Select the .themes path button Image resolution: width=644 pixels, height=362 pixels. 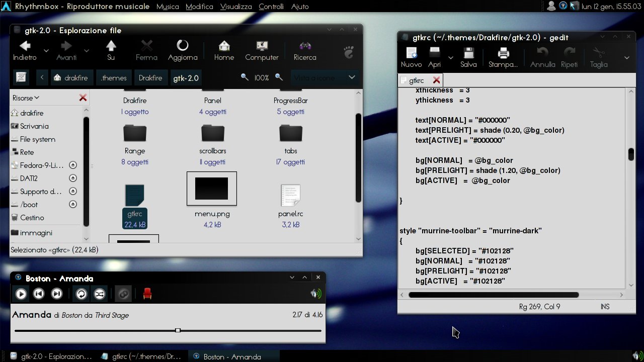tap(114, 78)
